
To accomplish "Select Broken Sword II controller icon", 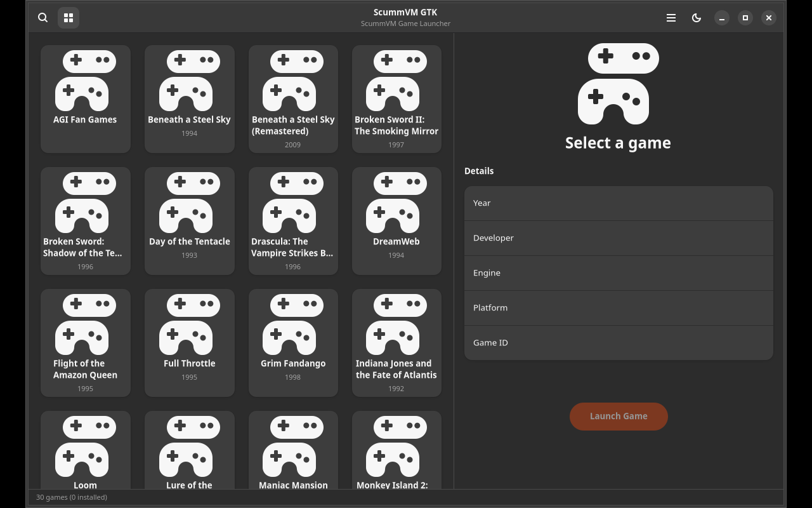I will pos(396,81).
